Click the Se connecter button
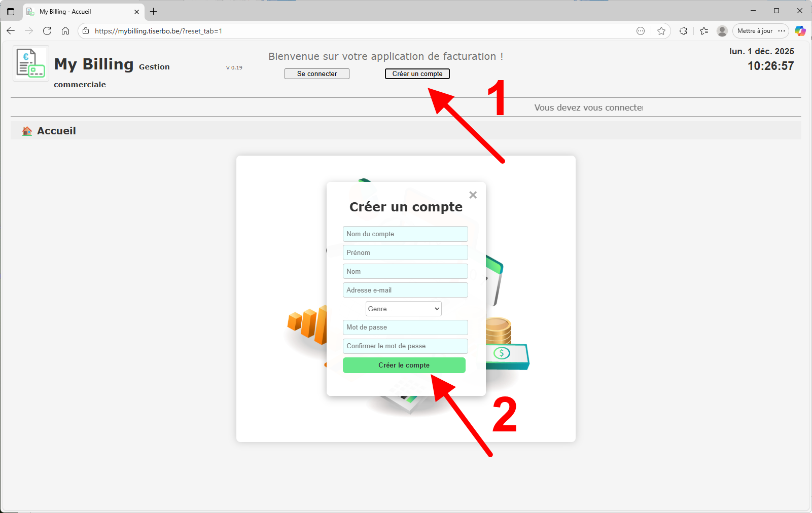Viewport: 812px width, 513px height. pyautogui.click(x=316, y=74)
